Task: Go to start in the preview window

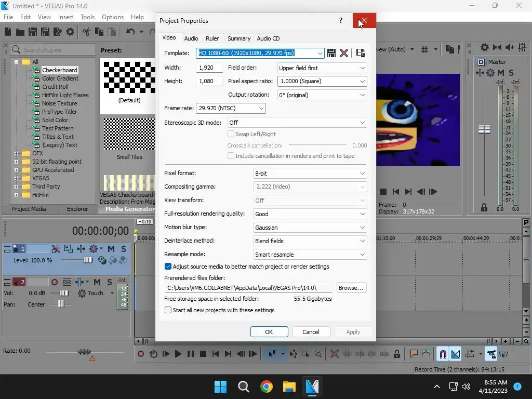Action: coord(395,192)
